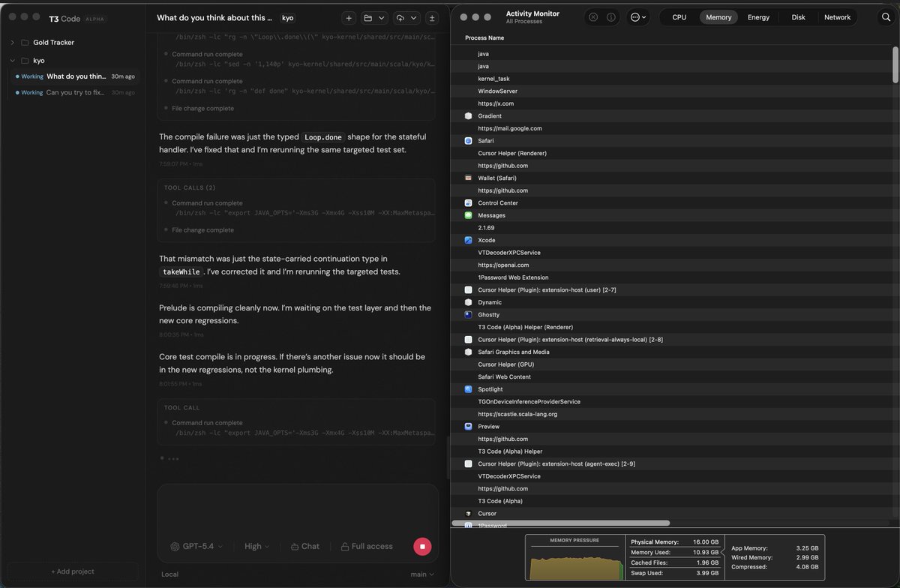
Task: Select the TGOnDeviceInferenceProviderService row
Action: pyautogui.click(x=672, y=401)
